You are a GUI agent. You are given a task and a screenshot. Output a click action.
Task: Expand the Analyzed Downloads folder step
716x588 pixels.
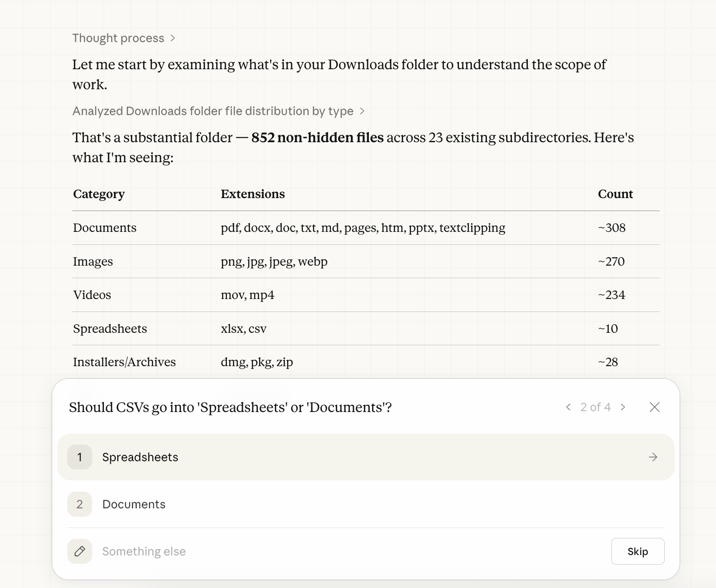(x=213, y=111)
